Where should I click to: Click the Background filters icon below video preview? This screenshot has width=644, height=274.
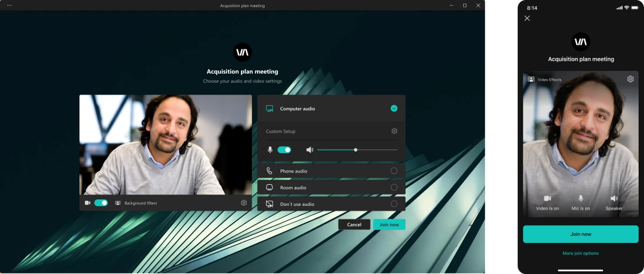118,203
